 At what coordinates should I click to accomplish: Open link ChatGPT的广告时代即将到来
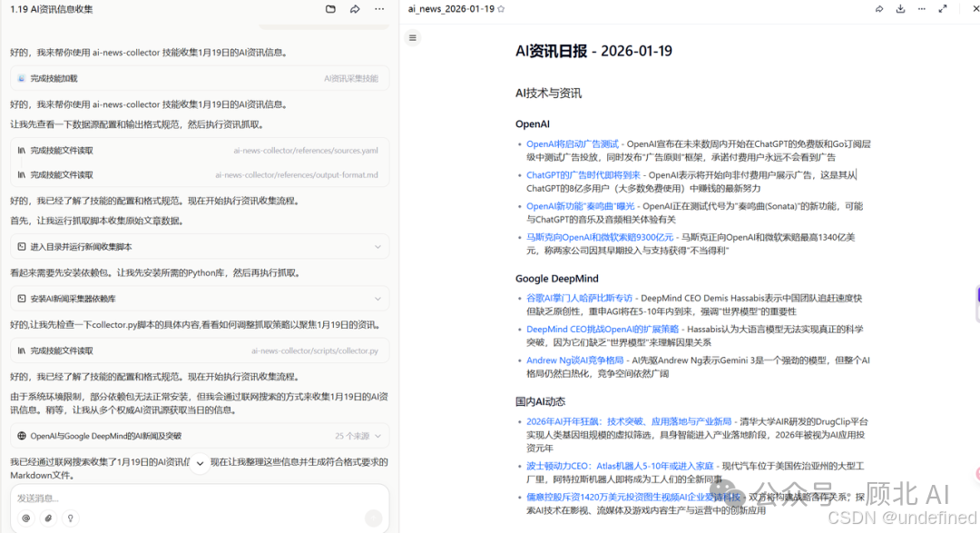click(x=583, y=175)
